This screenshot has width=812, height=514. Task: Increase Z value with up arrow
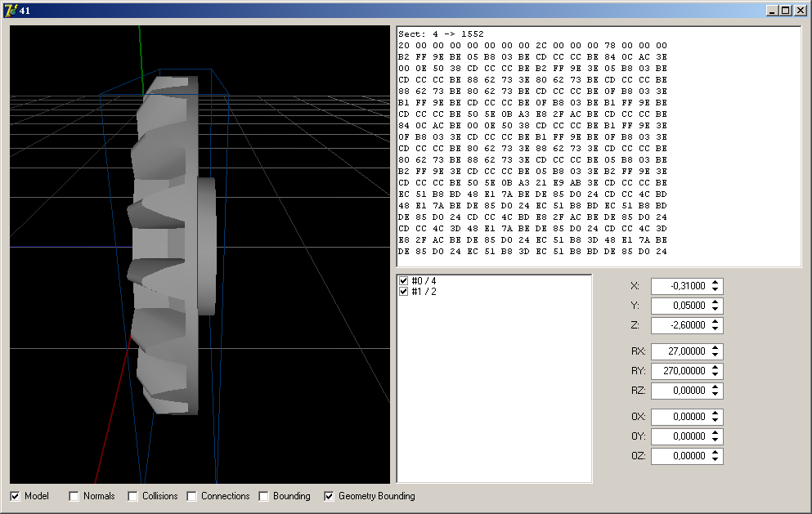716,322
